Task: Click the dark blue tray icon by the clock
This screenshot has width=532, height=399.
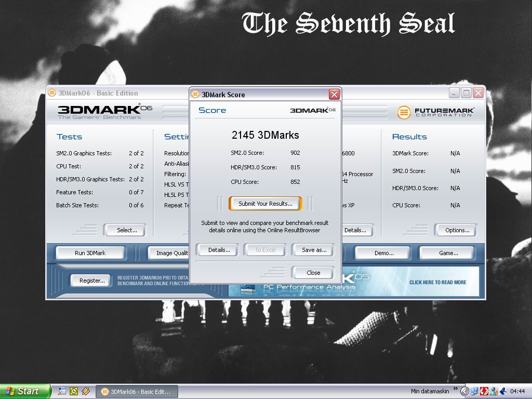Action: [503, 391]
